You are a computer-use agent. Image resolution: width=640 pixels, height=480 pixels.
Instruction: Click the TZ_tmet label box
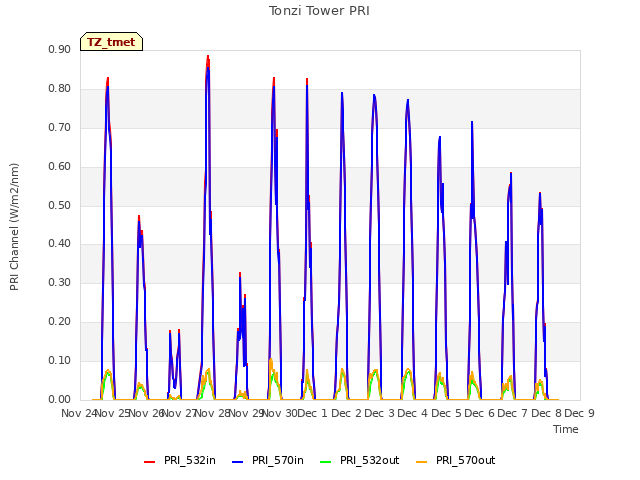click(x=111, y=42)
